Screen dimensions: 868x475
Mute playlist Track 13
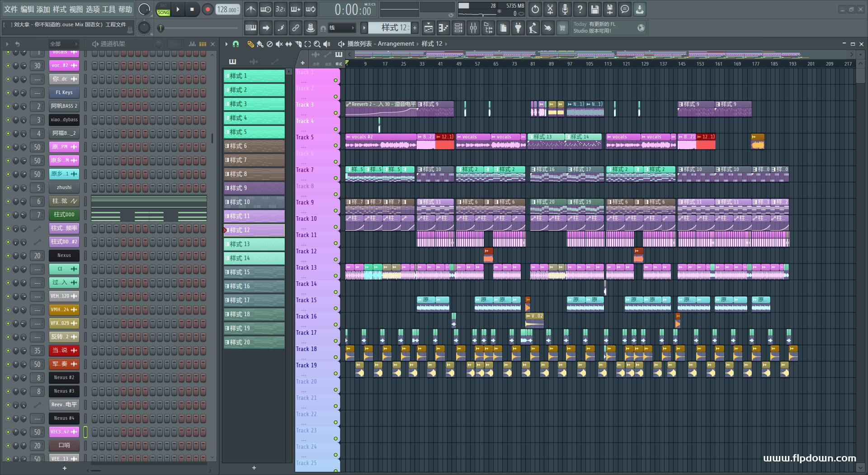(x=335, y=275)
